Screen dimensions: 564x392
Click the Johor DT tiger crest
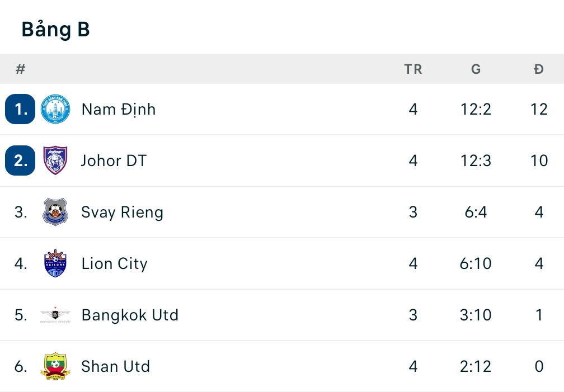[55, 160]
